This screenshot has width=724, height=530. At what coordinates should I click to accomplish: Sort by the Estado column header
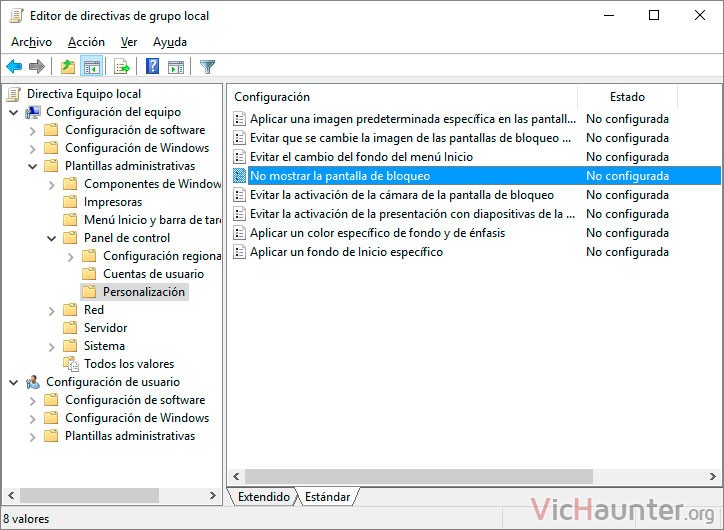point(627,97)
